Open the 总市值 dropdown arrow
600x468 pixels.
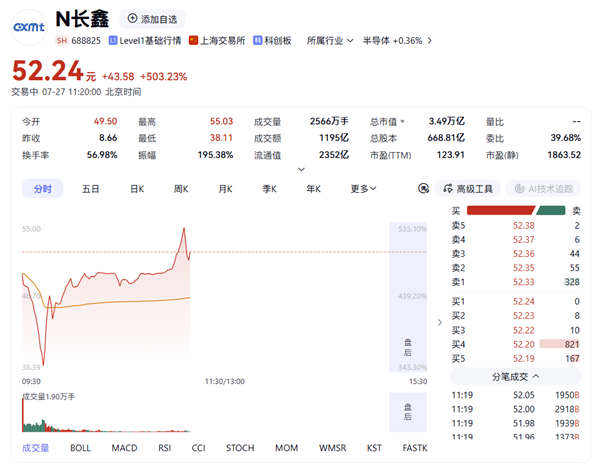(402, 122)
